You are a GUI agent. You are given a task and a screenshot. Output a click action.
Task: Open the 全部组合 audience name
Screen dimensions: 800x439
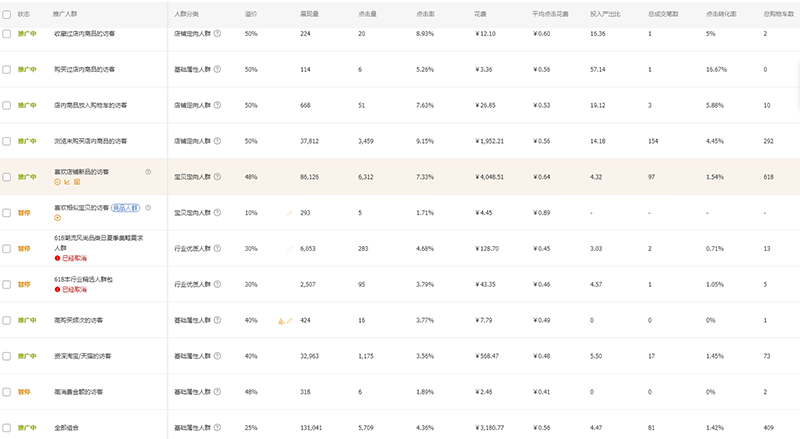(x=67, y=428)
